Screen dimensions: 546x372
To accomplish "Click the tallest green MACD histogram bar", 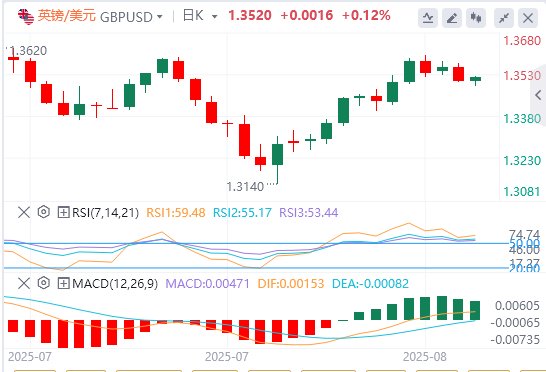I will tap(442, 308).
